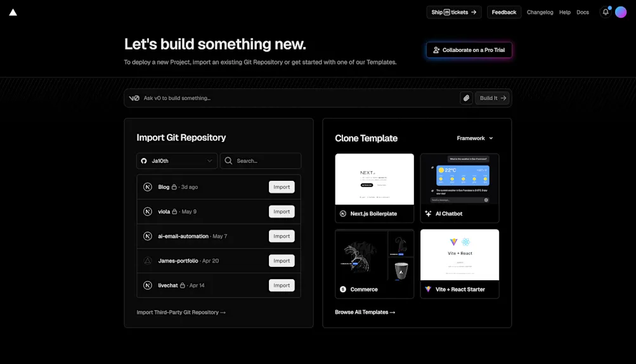This screenshot has height=364, width=636.
Task: Click the lock icon next to viola
Action: point(174,212)
